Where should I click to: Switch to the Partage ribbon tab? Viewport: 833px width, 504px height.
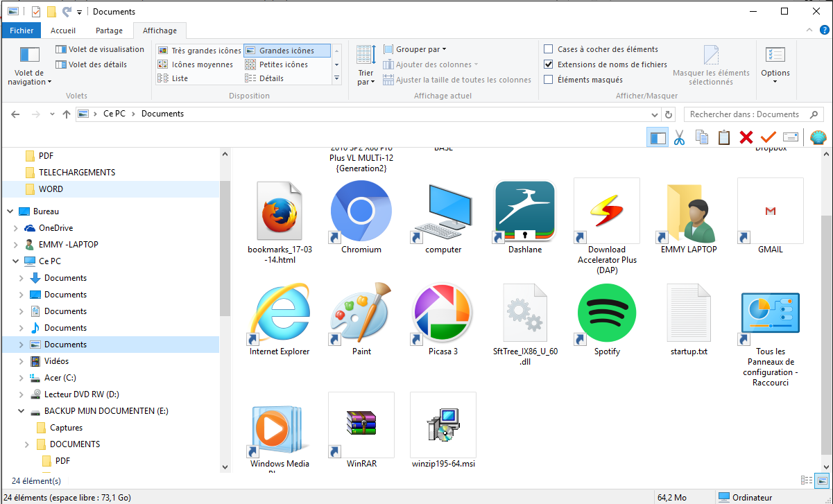109,31
